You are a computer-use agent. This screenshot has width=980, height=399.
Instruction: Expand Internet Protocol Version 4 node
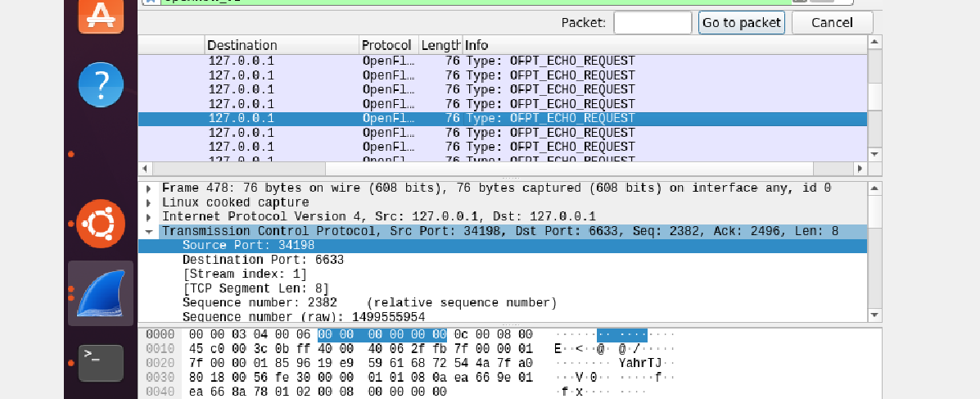149,217
